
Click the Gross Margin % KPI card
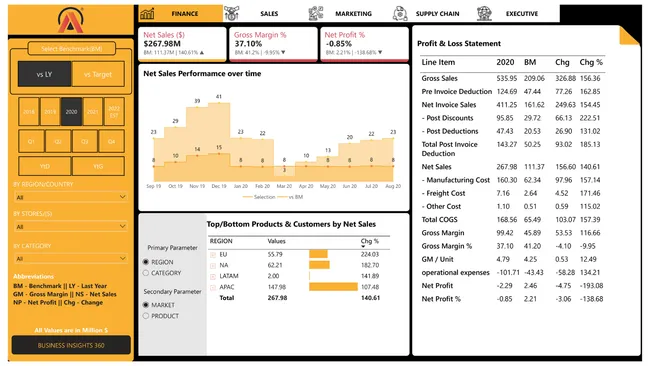(273, 44)
